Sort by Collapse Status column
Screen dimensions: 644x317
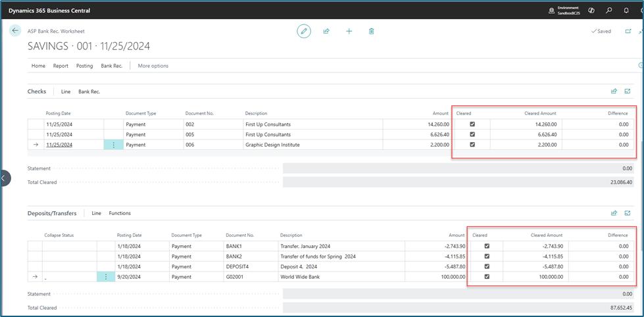point(59,235)
